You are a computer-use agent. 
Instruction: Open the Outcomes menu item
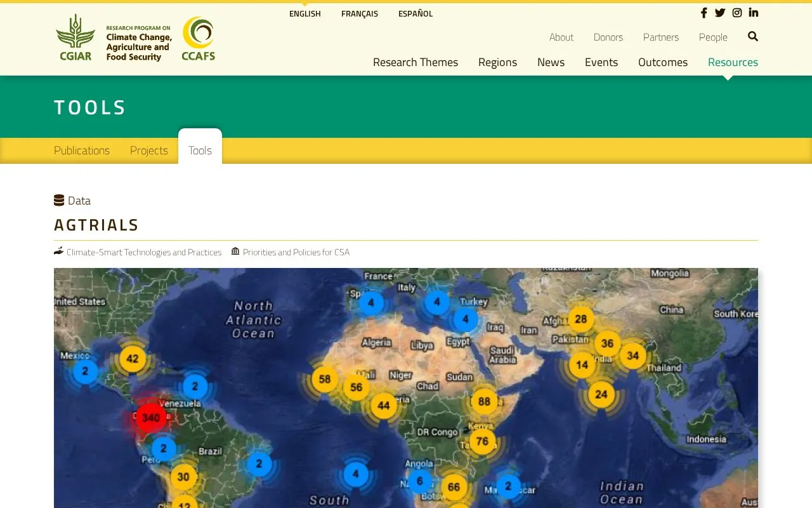(663, 62)
